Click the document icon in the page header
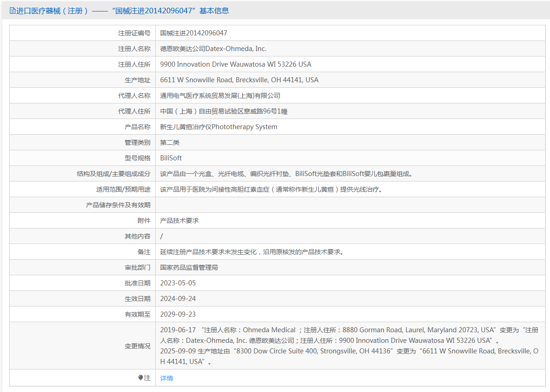Image resolution: width=550 pixels, height=392 pixels. tap(12, 11)
